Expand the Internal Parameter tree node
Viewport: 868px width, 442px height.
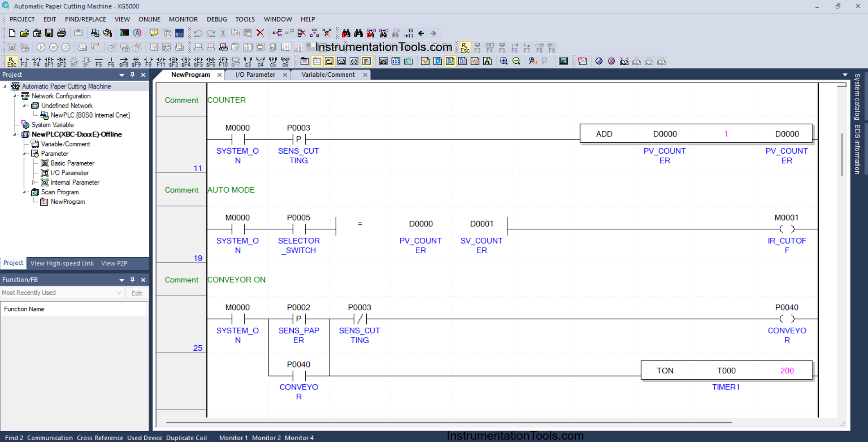click(x=33, y=183)
